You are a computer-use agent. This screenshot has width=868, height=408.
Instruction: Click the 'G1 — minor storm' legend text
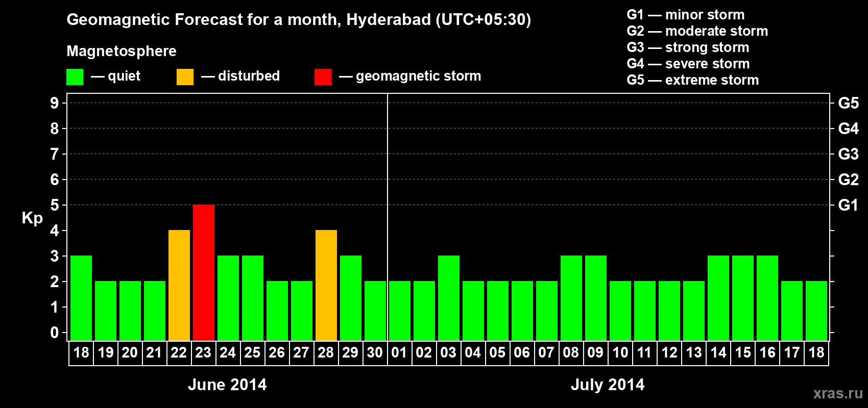point(686,15)
